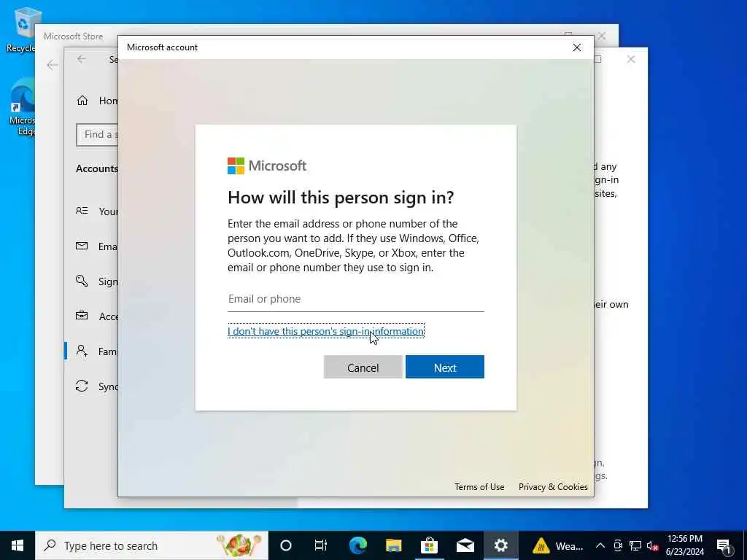747x560 pixels.
Task: Open "I don't have this person's sign-in information" link
Action: [x=325, y=331]
